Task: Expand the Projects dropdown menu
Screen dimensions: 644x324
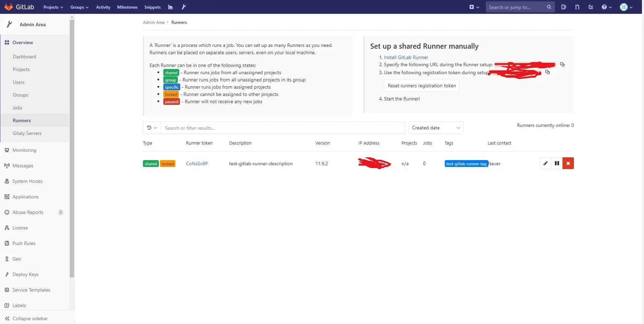Action: pyautogui.click(x=53, y=7)
